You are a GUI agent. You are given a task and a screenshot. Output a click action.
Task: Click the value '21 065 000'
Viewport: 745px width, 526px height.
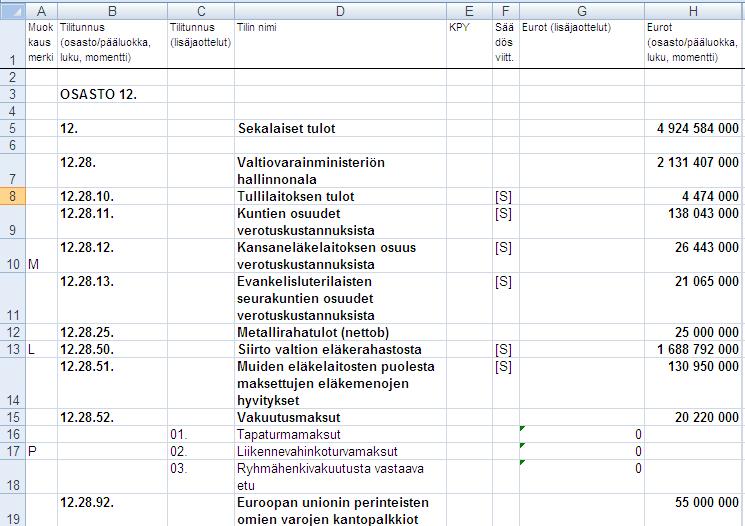click(x=707, y=281)
